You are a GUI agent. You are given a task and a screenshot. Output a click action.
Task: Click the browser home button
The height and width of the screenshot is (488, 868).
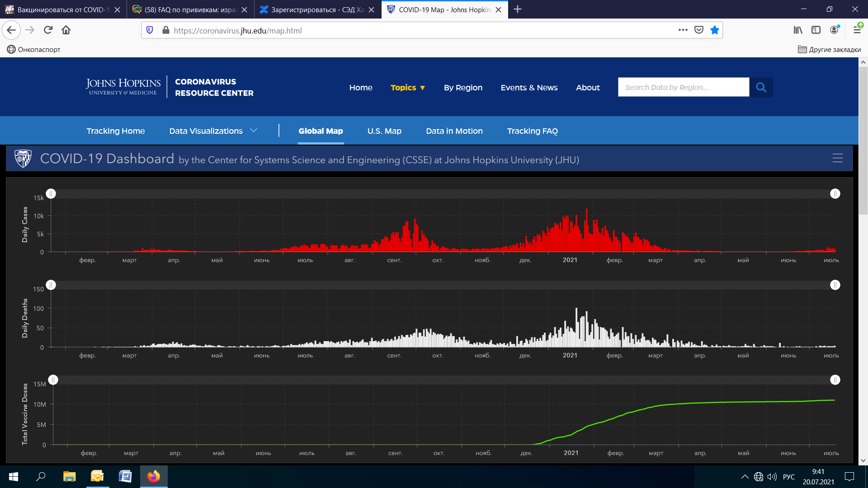(x=66, y=30)
